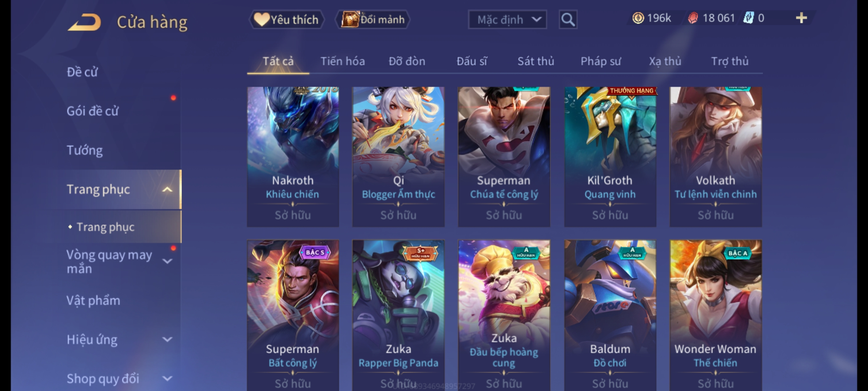
Task: Collapse the Trang phục sidebar section
Action: 167,189
